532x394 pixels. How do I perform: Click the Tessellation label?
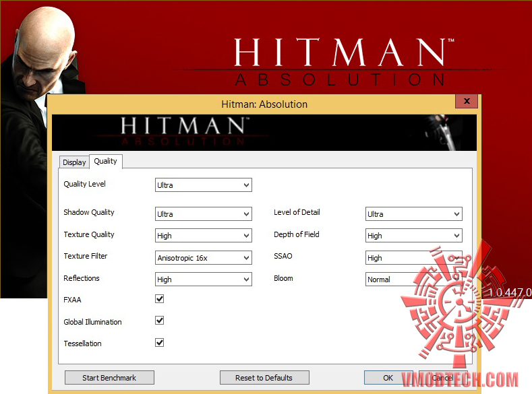point(82,343)
